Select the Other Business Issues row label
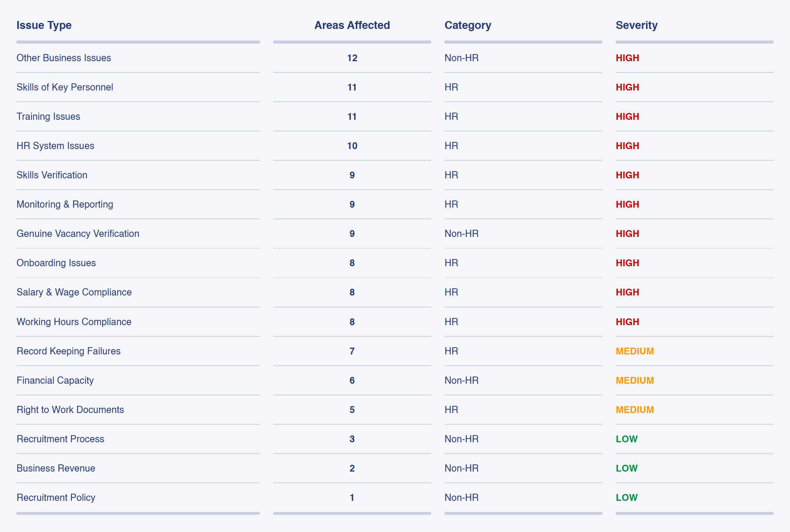This screenshot has width=790, height=532. point(64,58)
